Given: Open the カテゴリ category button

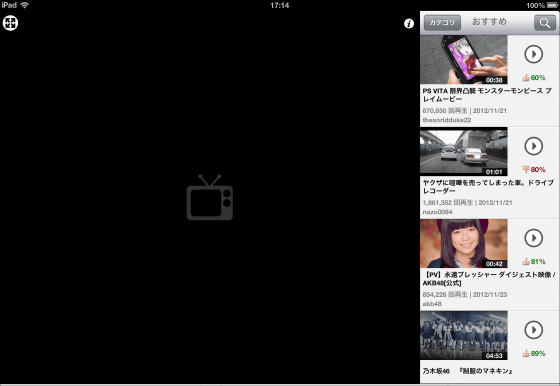Looking at the screenshot, I should pos(442,22).
